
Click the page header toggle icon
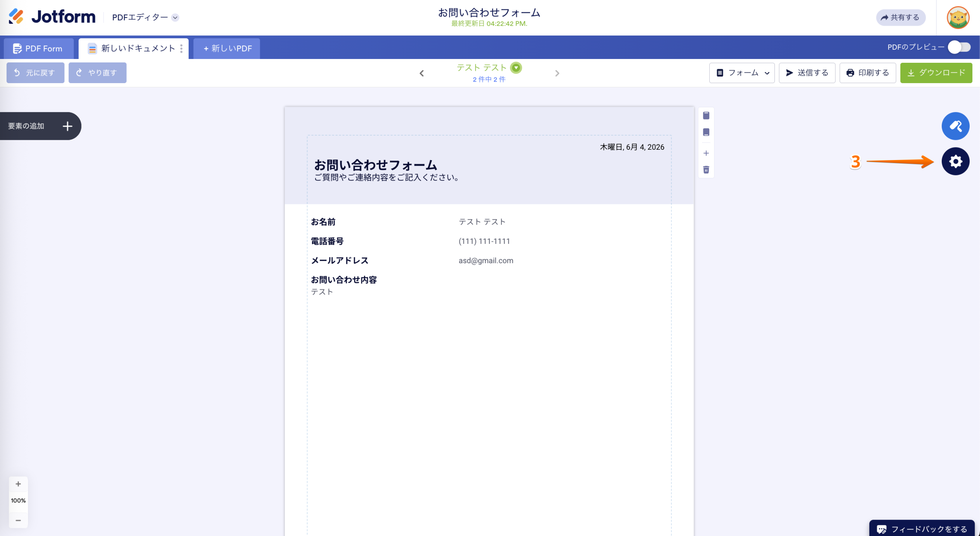point(706,116)
